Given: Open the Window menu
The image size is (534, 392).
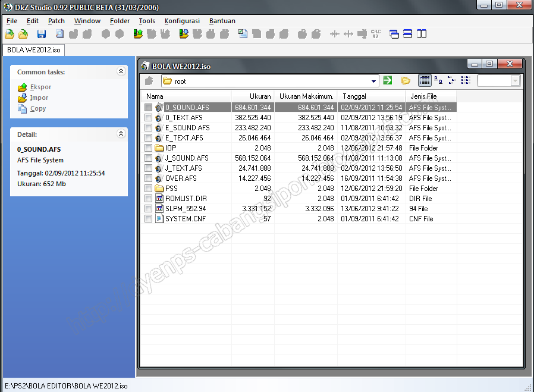Looking at the screenshot, I should coord(87,21).
